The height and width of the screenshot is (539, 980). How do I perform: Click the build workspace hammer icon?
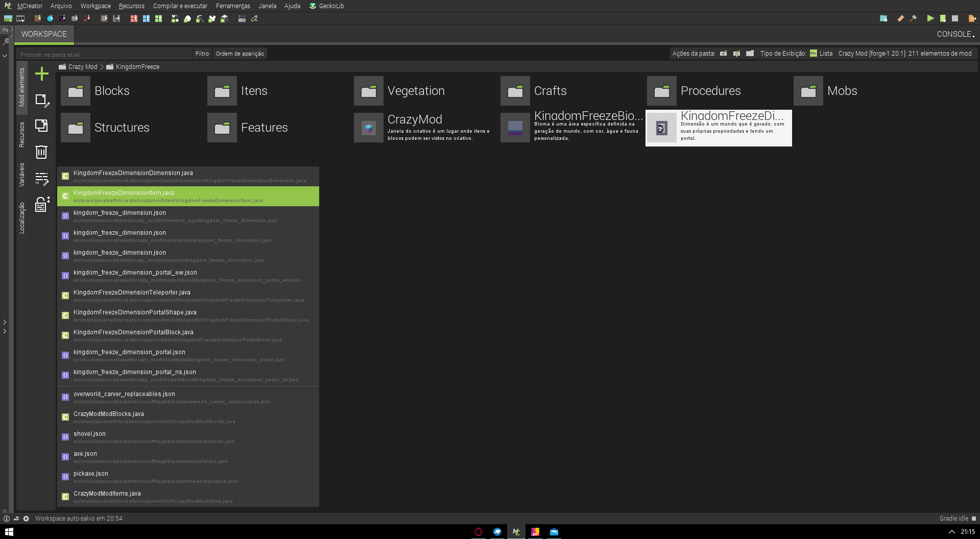pos(913,18)
